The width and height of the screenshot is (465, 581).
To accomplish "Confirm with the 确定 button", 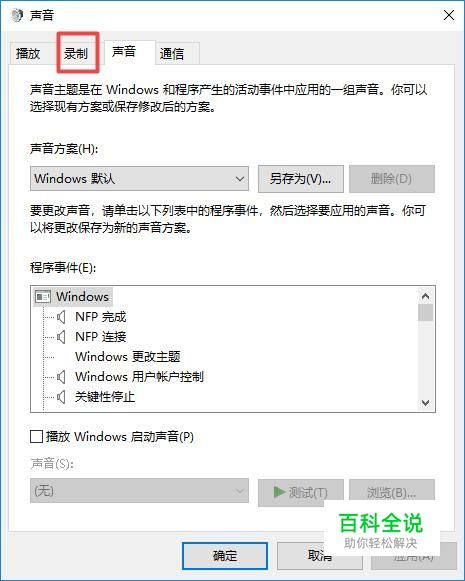I will point(225,556).
